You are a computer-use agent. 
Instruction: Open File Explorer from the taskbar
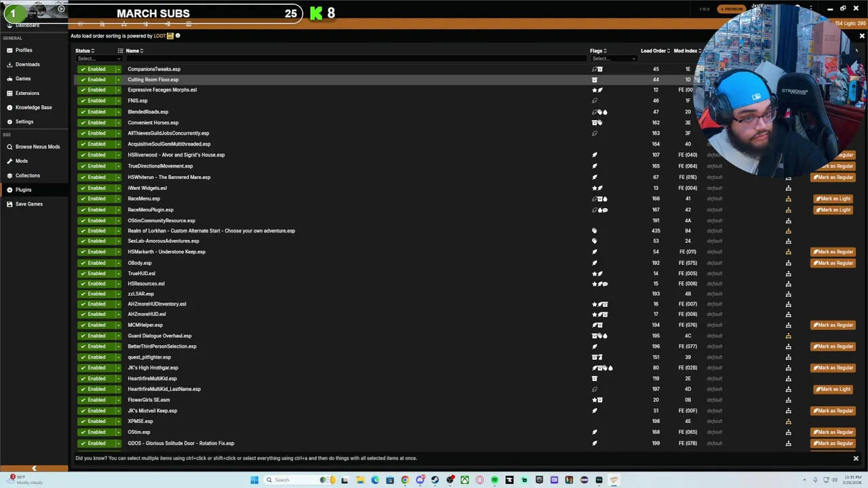(360, 480)
